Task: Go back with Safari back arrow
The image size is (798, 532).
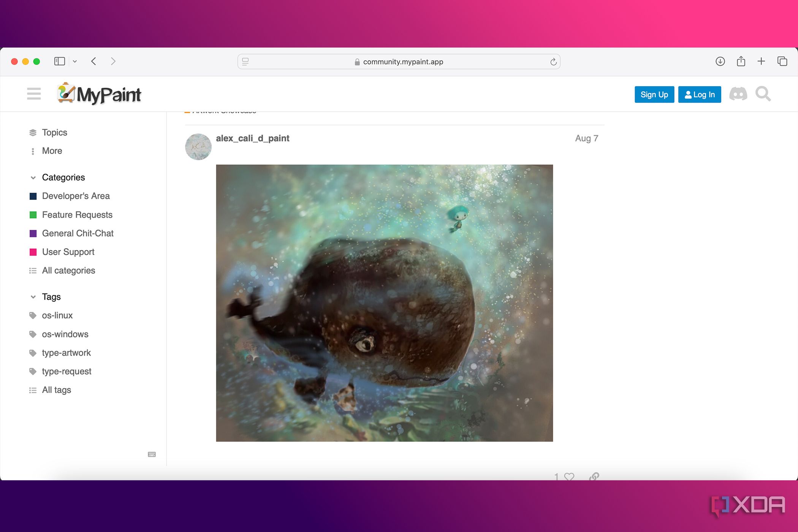Action: tap(93, 61)
